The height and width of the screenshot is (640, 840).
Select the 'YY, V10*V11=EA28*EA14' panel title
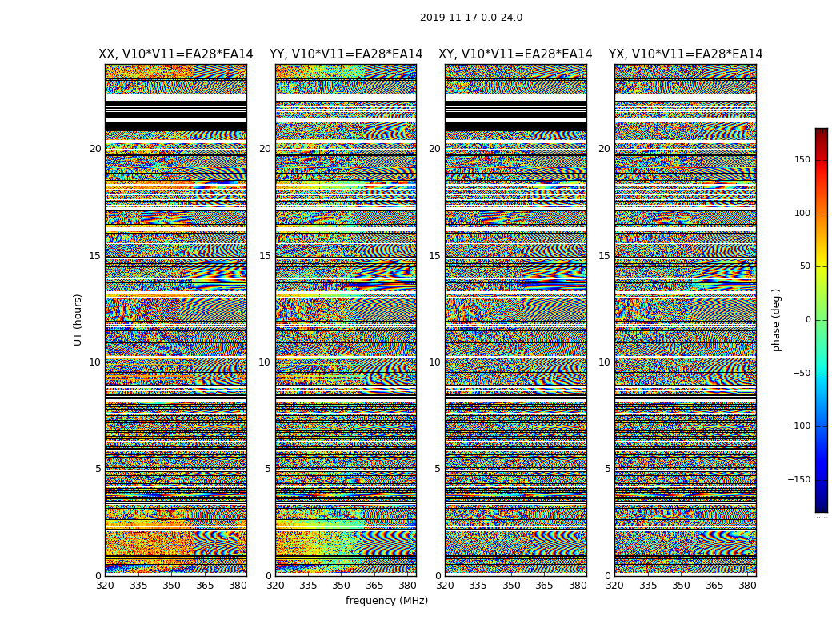(346, 54)
